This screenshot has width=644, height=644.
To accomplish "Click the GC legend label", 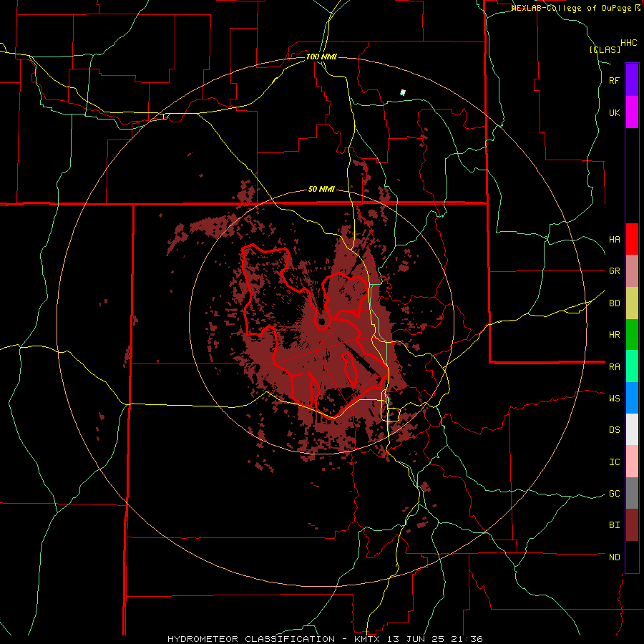I will [x=615, y=494].
